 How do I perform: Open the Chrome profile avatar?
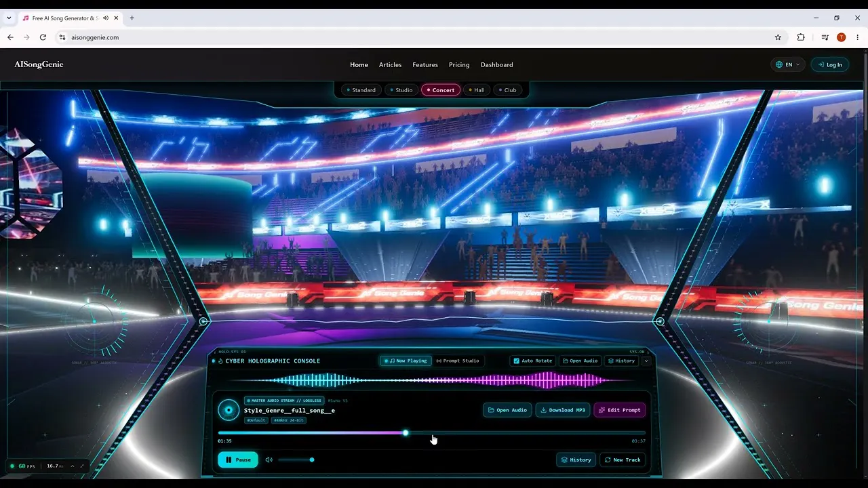841,37
